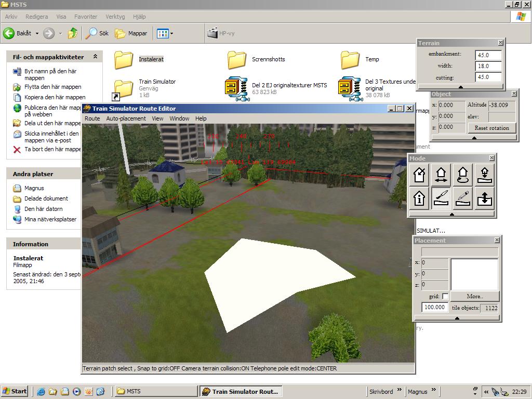532x399 pixels.
Task: Click the Altitude value field
Action: 501,105
